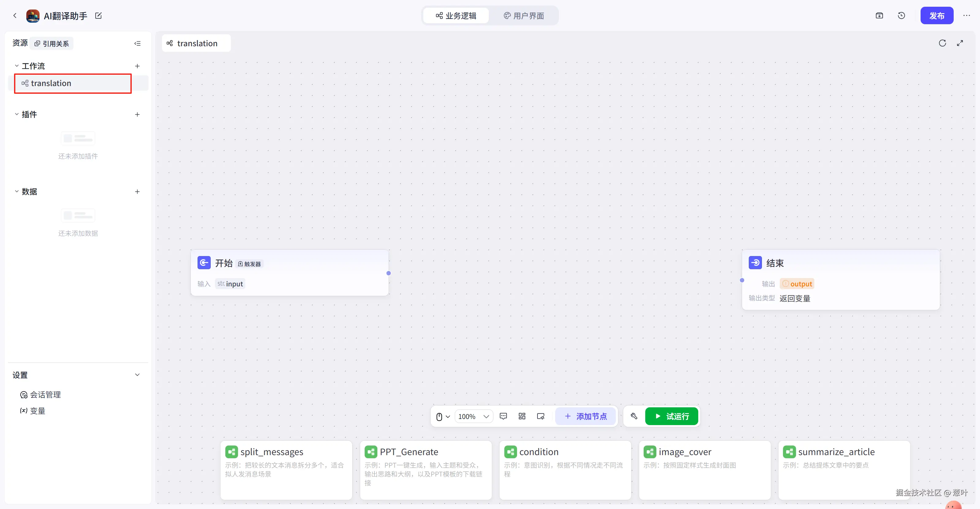The width and height of the screenshot is (980, 509).
Task: Open version history clock icon
Action: (x=901, y=16)
